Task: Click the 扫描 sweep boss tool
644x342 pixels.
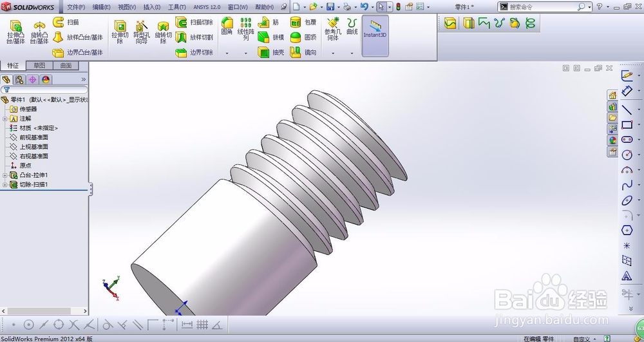Action: click(66, 22)
